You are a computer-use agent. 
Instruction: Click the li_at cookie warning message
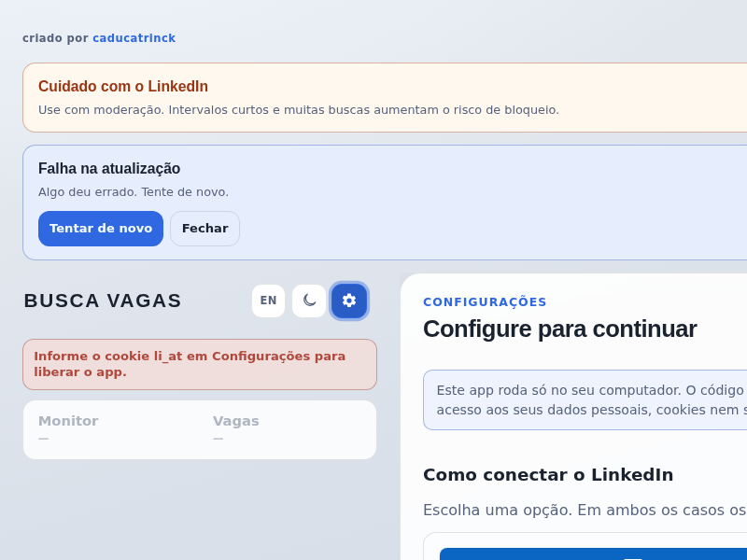coord(200,364)
